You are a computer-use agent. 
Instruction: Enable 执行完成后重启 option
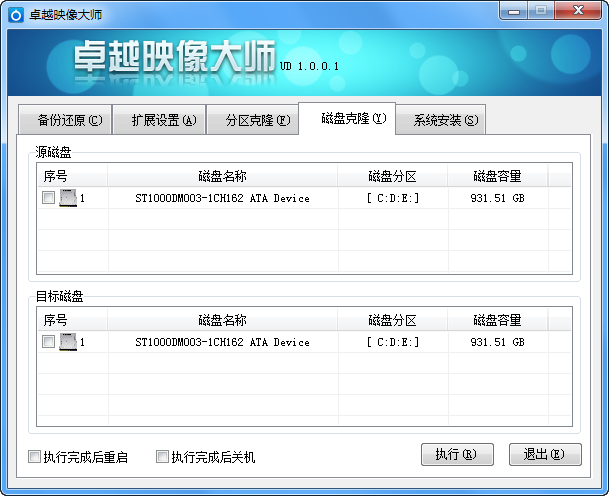(35, 457)
